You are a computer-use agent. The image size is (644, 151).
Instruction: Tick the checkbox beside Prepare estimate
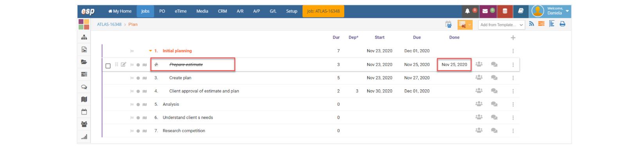[108, 66]
